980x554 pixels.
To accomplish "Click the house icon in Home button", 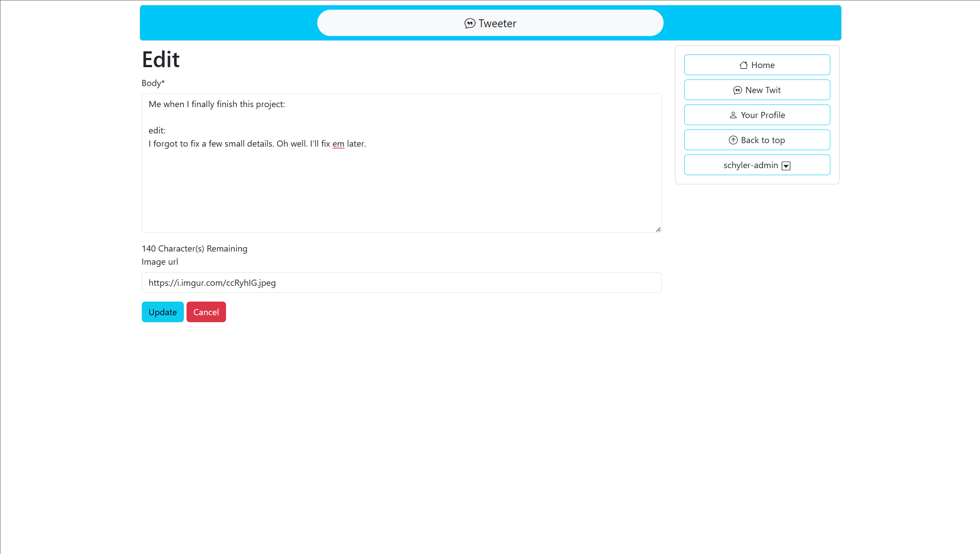I will pyautogui.click(x=743, y=65).
